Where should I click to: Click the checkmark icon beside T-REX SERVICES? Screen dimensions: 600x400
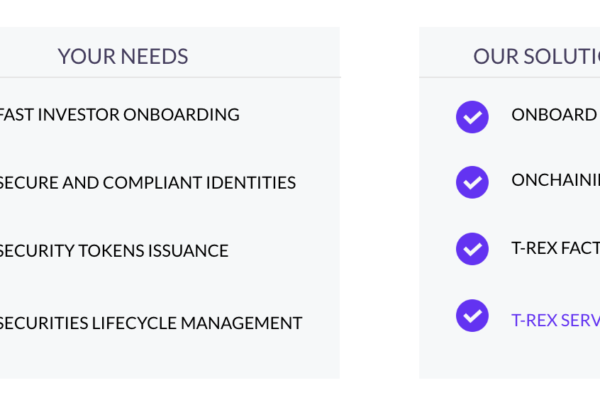tap(472, 315)
